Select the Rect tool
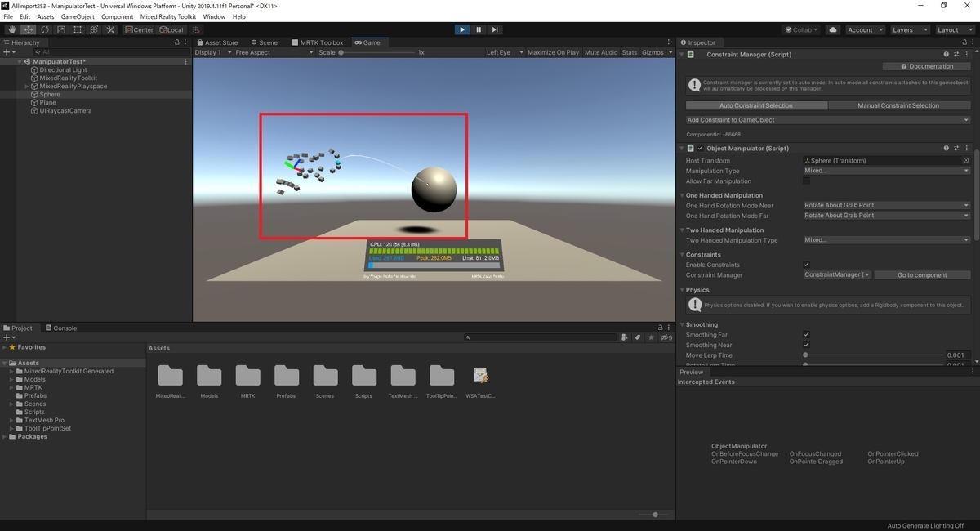Image resolution: width=980 pixels, height=531 pixels. coord(77,29)
